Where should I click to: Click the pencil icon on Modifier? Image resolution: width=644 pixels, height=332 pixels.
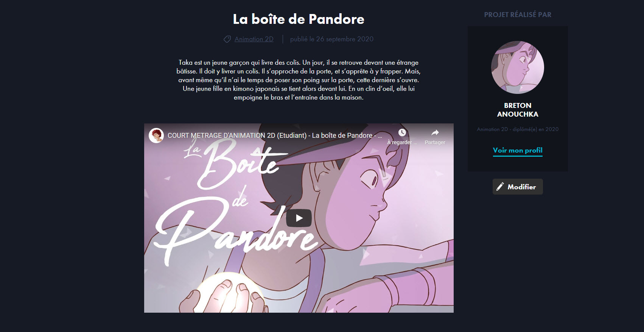tap(500, 187)
